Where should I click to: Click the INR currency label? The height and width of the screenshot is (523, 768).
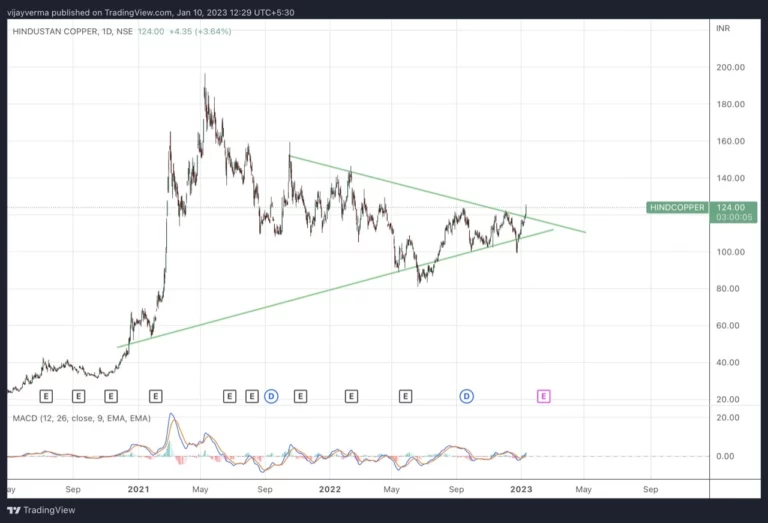point(723,29)
